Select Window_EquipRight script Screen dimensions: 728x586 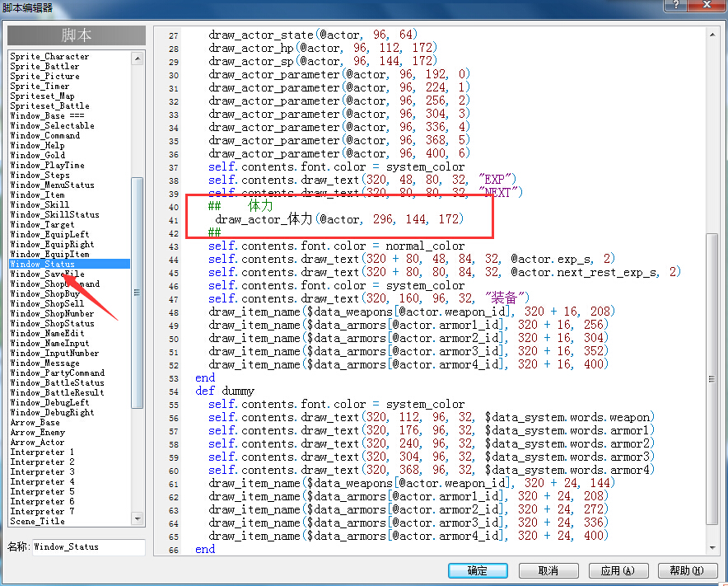pos(52,244)
